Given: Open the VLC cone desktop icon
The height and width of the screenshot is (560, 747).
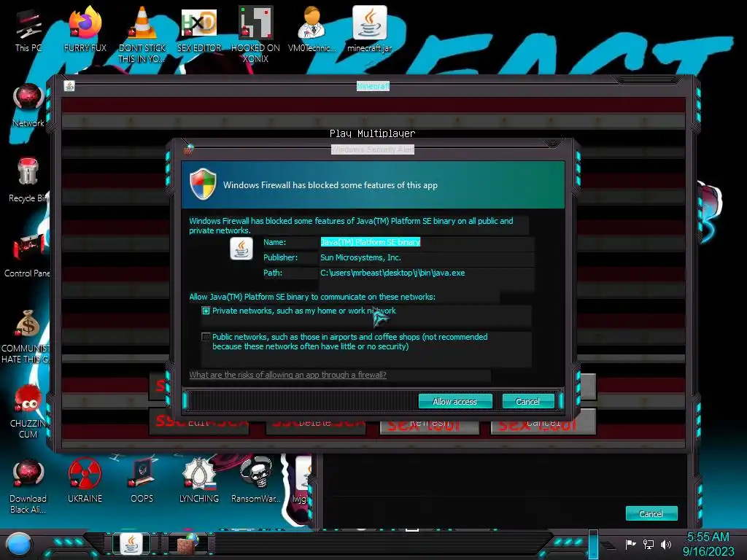Looking at the screenshot, I should [142, 34].
